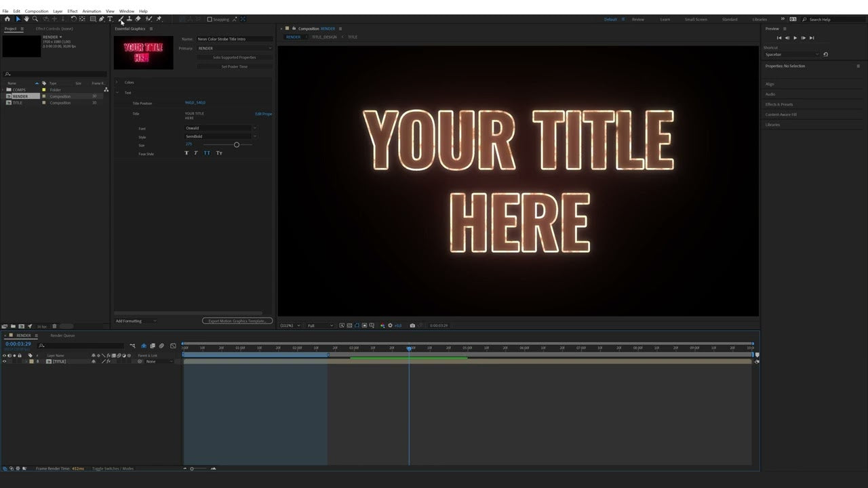The image size is (868, 488).
Task: Open the Home screen icon
Action: coord(7,19)
